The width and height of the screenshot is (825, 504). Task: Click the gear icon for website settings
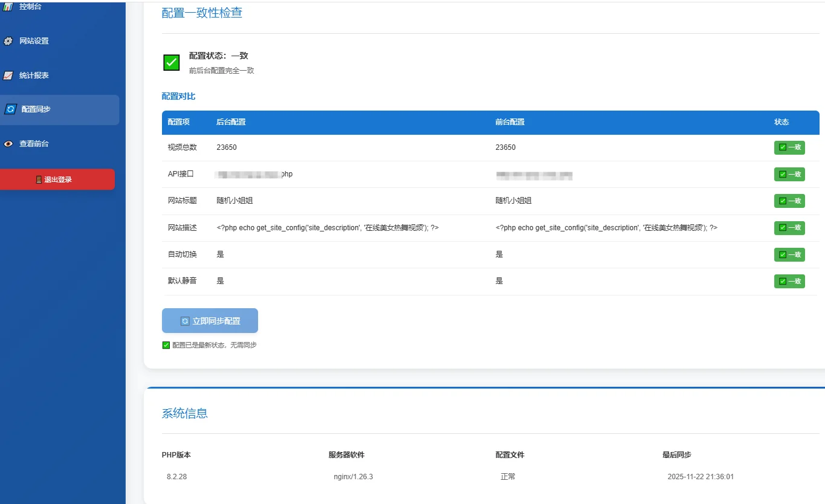point(8,41)
